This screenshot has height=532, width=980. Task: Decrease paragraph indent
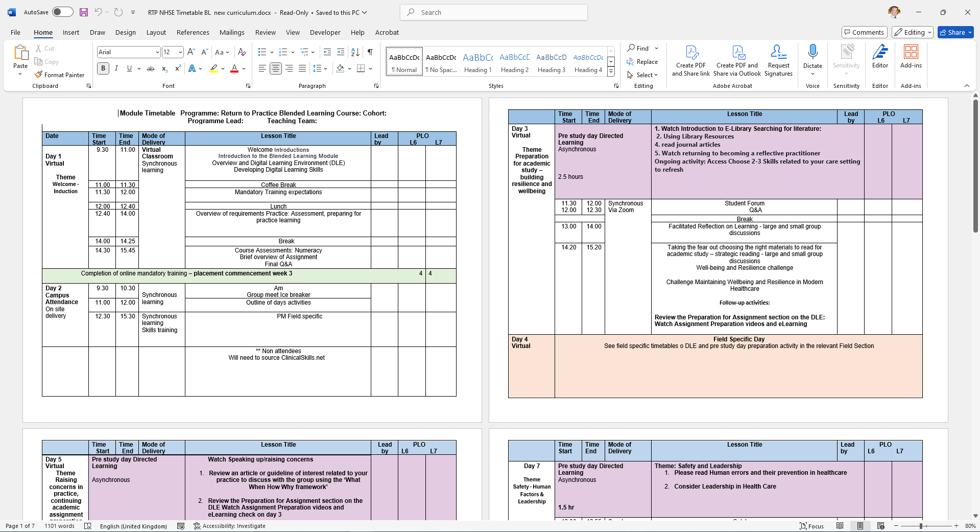[x=327, y=52]
